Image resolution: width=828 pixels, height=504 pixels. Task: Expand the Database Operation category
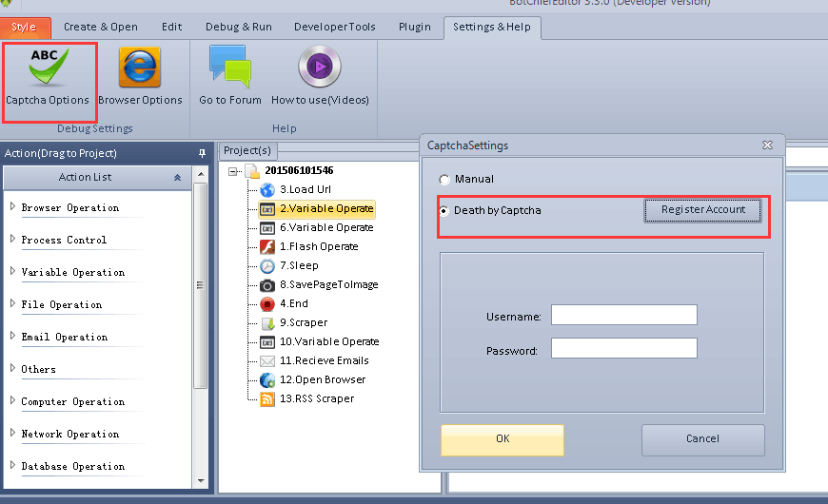click(13, 466)
